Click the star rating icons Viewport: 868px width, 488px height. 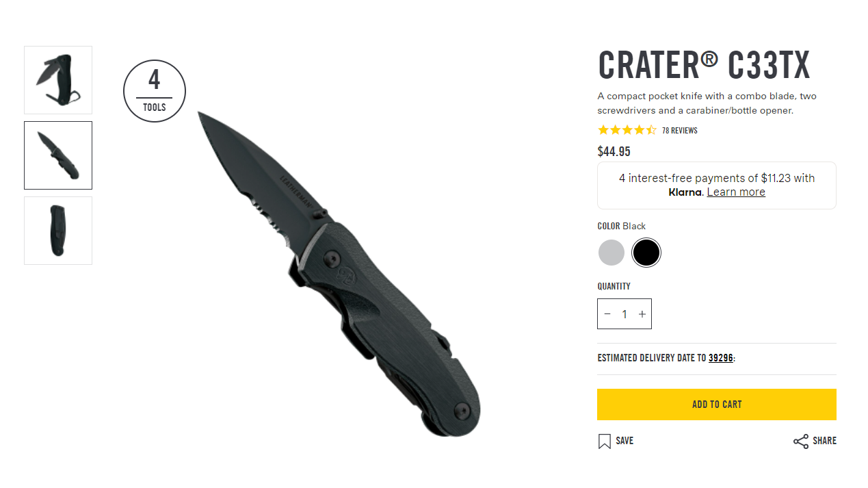[x=627, y=130]
